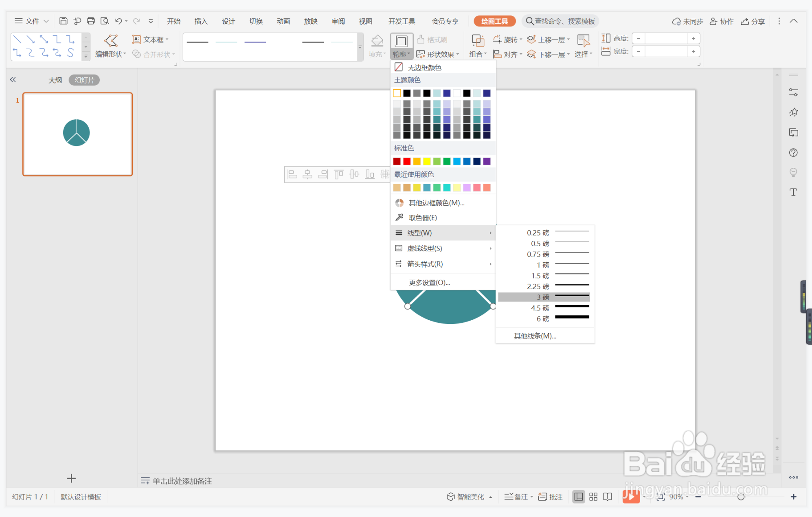Screen dimensions: 812x517
Task: Expand the 箭头样式(R) arrow style submenu
Action: tap(443, 264)
